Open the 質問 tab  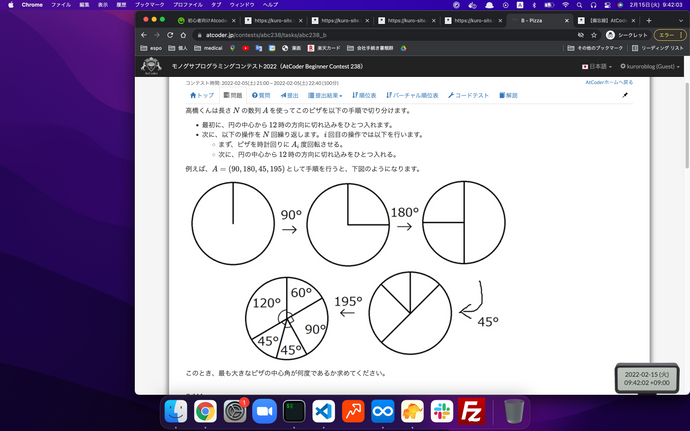[x=261, y=95]
